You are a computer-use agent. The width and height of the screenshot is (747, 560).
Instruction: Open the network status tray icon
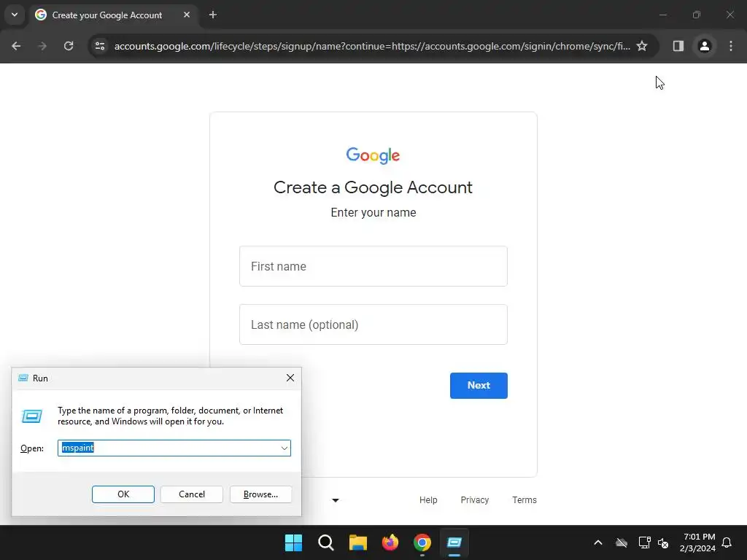click(644, 542)
